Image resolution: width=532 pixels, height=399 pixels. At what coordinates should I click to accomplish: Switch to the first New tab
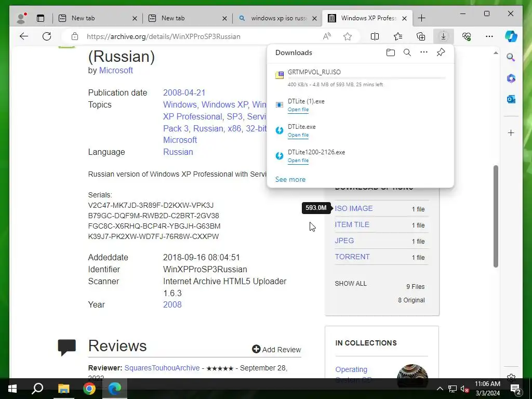click(97, 18)
